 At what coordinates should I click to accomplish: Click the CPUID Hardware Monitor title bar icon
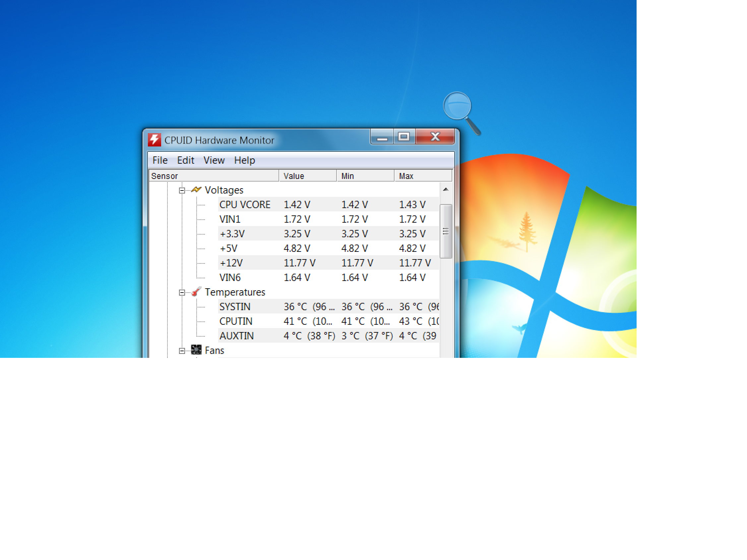tap(154, 140)
